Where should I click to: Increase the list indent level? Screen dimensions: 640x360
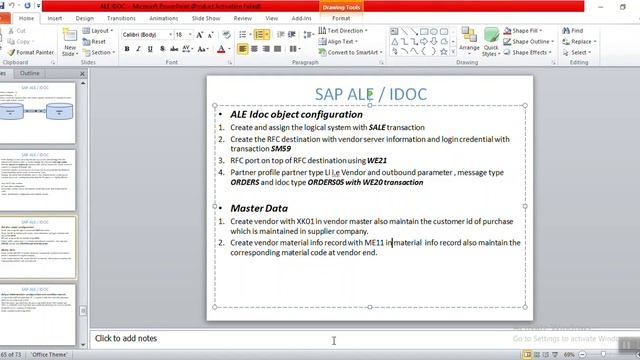click(x=292, y=35)
